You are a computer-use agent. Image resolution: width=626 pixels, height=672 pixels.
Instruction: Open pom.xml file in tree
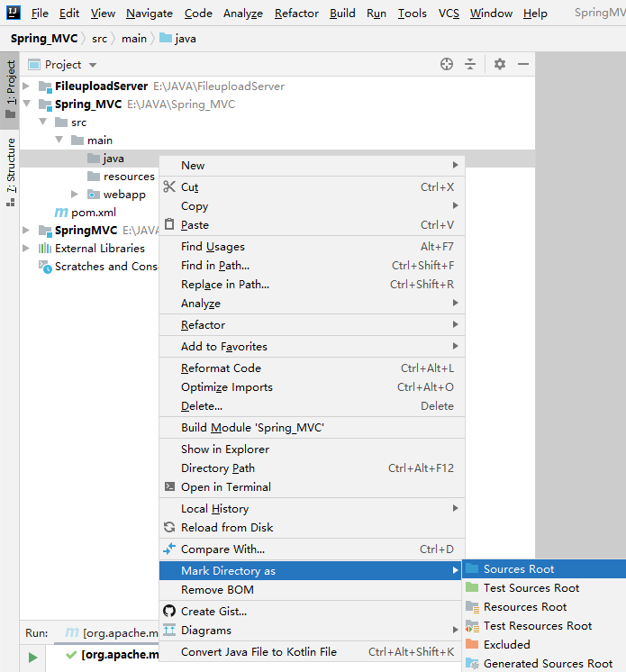pos(94,213)
